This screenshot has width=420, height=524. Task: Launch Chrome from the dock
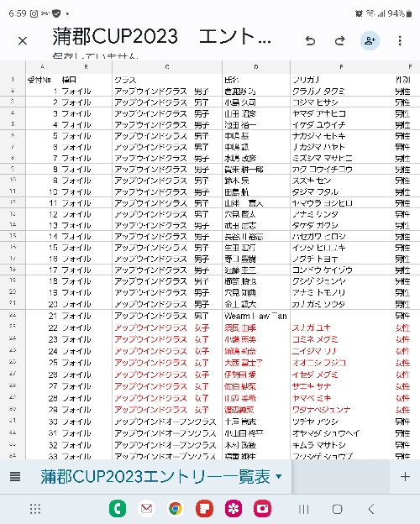(176, 509)
